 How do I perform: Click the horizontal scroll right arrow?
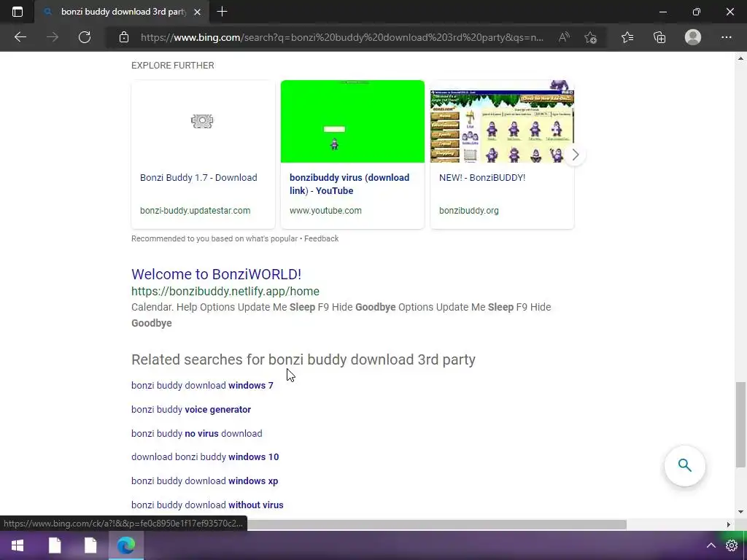coord(729,524)
